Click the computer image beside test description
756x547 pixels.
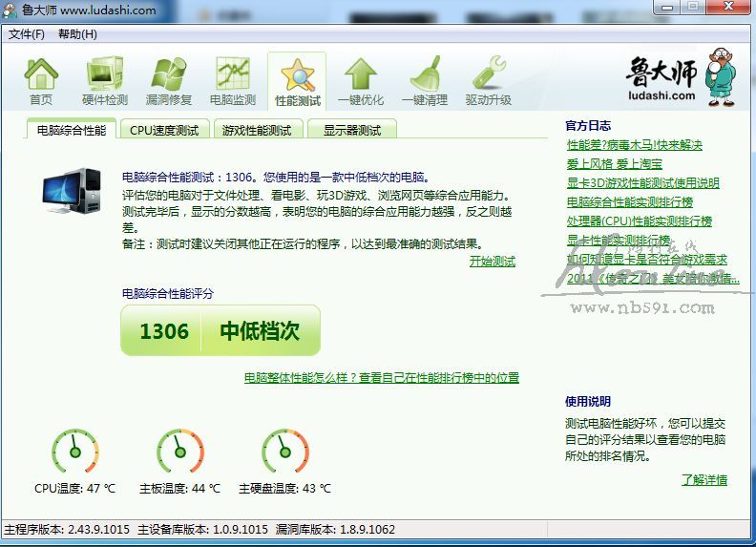click(73, 191)
